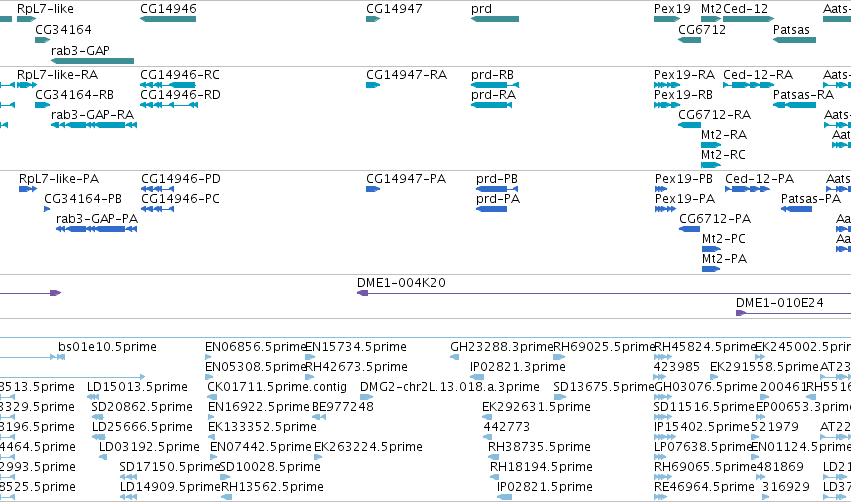Viewport: 851px width, 502px height.
Task: Select the Patsas gene bar
Action: click(x=794, y=40)
